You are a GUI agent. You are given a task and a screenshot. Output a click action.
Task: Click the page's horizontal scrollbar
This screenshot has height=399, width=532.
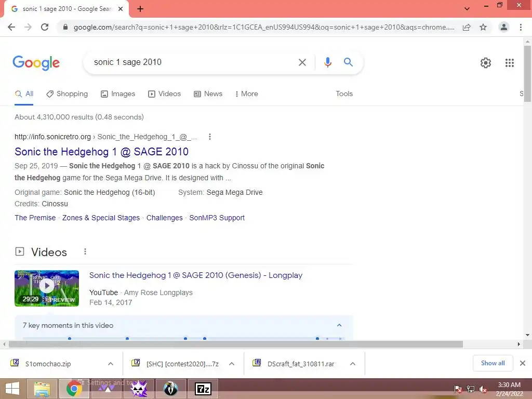236,344
